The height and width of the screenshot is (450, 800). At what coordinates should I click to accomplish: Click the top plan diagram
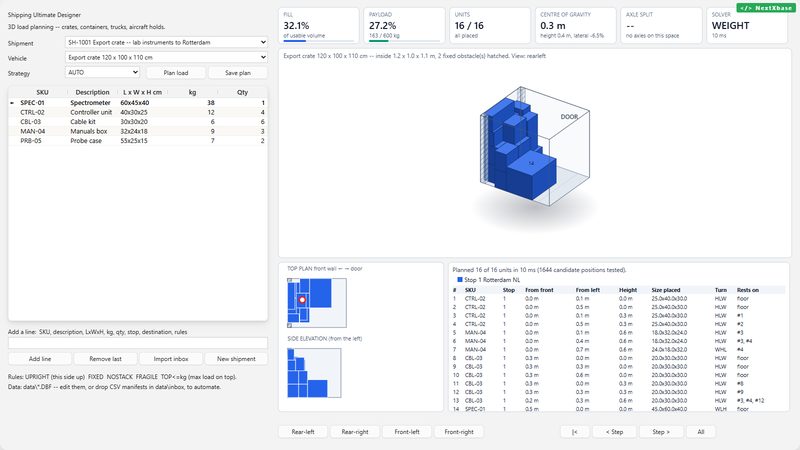[317, 303]
